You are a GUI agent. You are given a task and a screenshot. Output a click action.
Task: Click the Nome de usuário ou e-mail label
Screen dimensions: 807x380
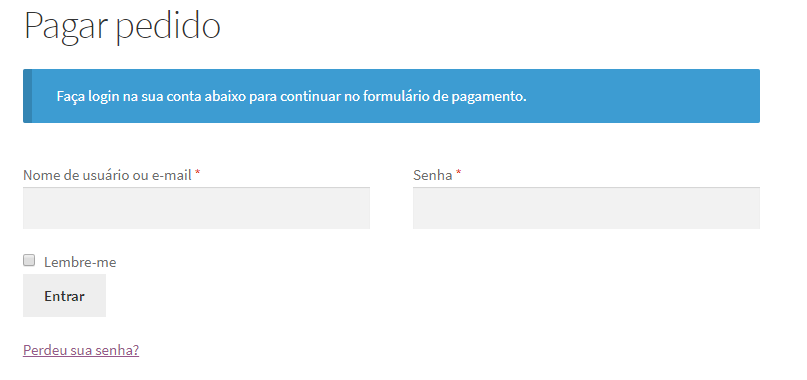[108, 175]
